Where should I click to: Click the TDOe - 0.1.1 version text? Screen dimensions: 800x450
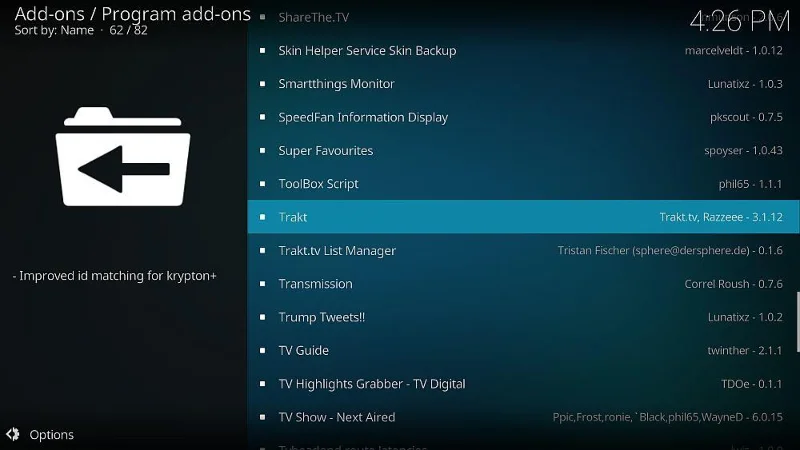click(x=752, y=384)
